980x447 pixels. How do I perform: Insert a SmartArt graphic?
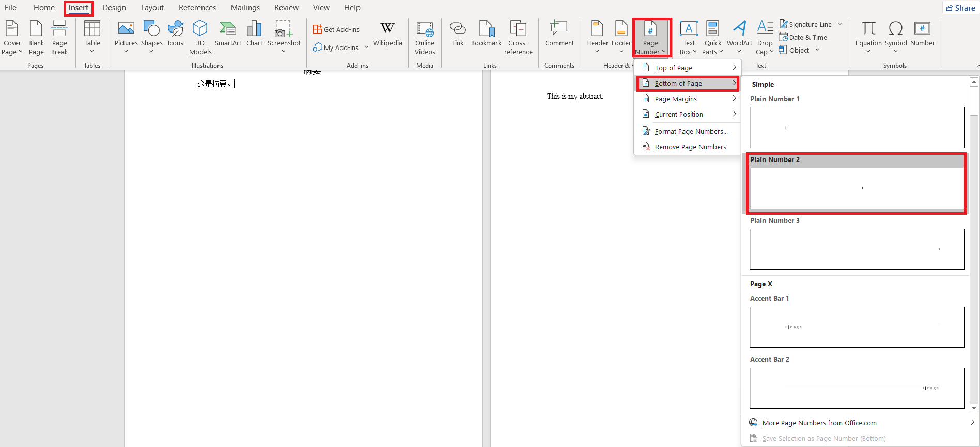[228, 34]
